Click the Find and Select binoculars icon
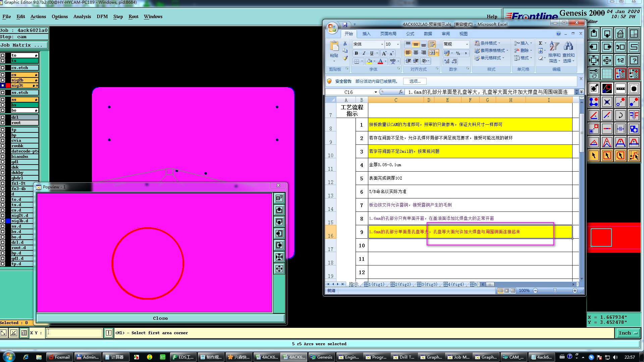The height and width of the screenshot is (362, 644). [568, 46]
